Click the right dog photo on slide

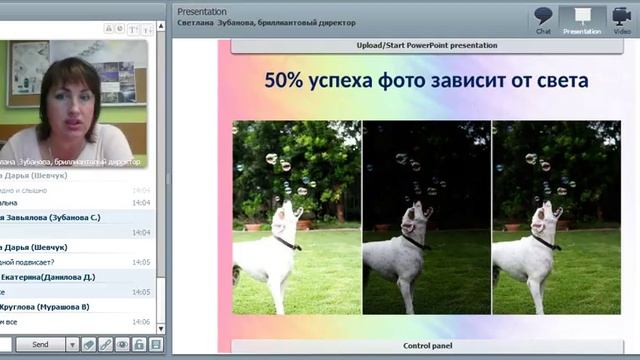[557, 217]
